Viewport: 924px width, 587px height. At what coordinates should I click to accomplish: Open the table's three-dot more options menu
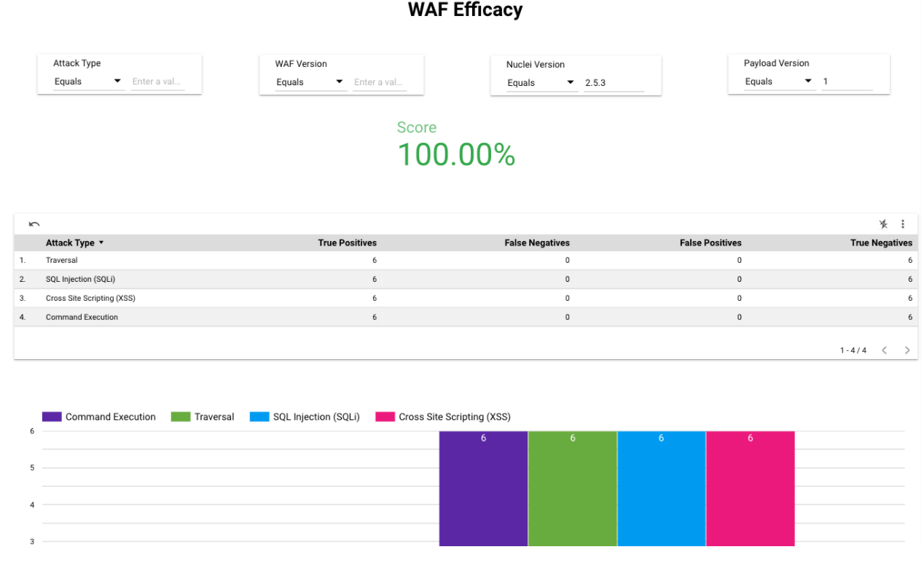(903, 224)
